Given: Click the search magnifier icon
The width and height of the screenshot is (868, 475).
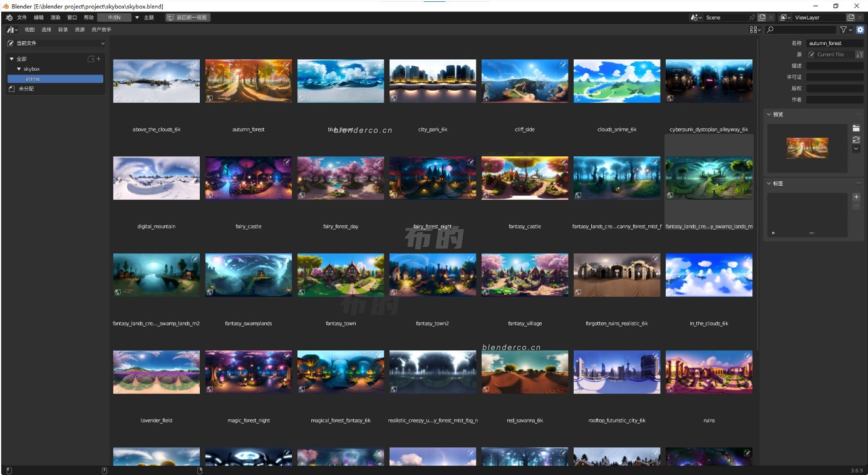Looking at the screenshot, I should tap(770, 29).
